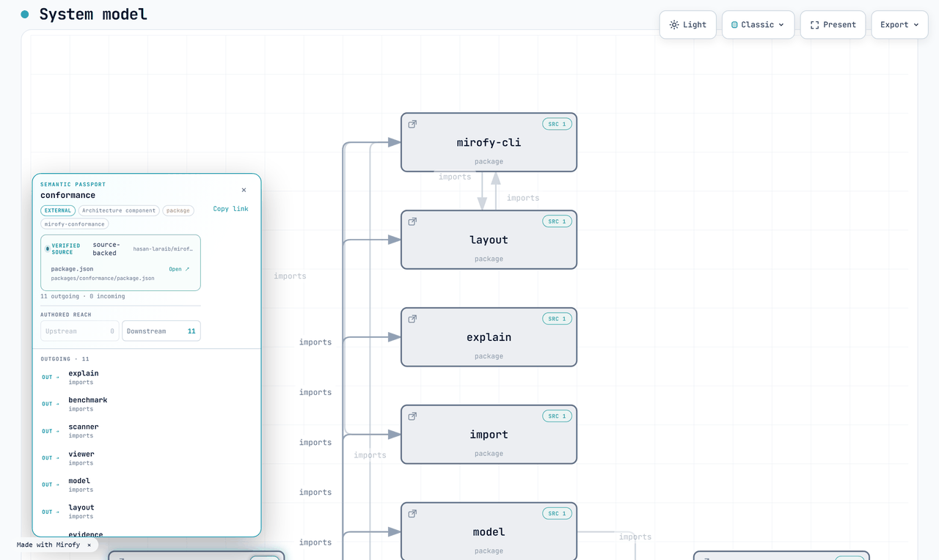Click the package tag in passport header
939x560 pixels.
[x=178, y=210]
